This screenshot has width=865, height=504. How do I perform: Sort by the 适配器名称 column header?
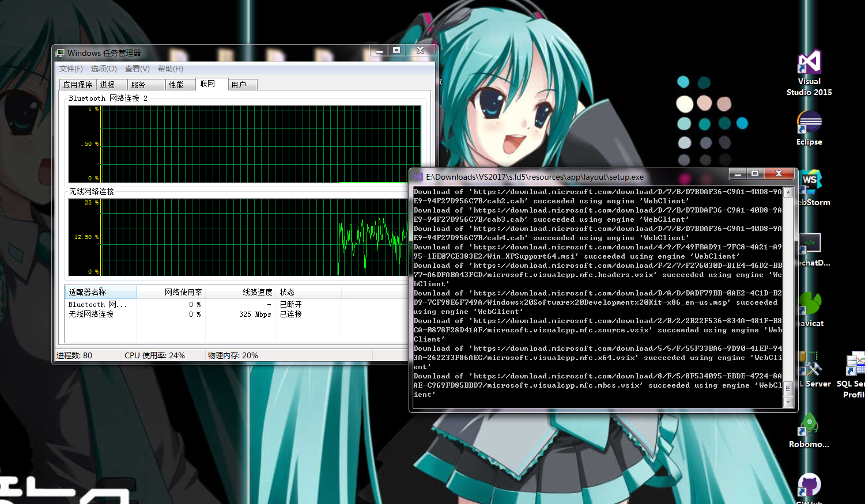(101, 292)
